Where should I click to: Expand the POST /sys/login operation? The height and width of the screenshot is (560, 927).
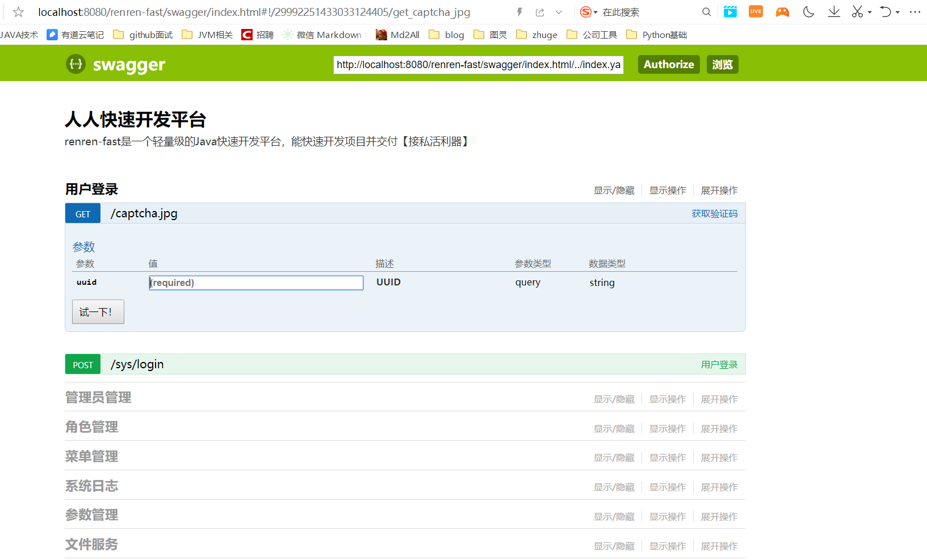pos(137,365)
